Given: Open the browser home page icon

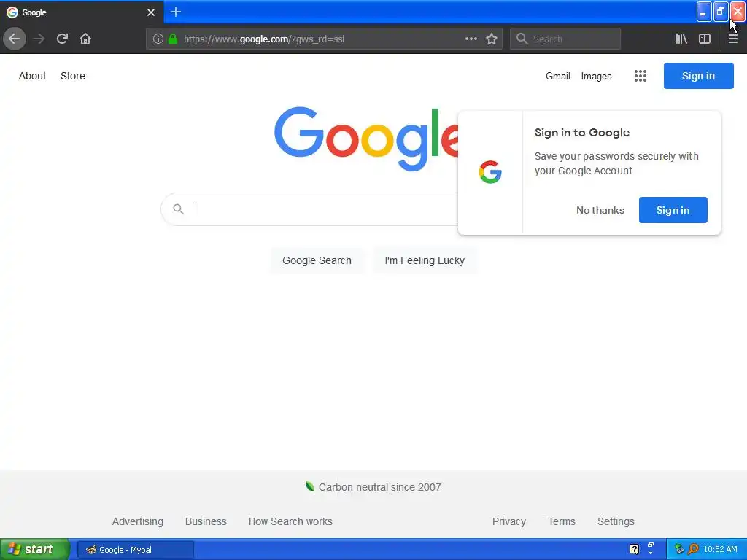Looking at the screenshot, I should (85, 39).
